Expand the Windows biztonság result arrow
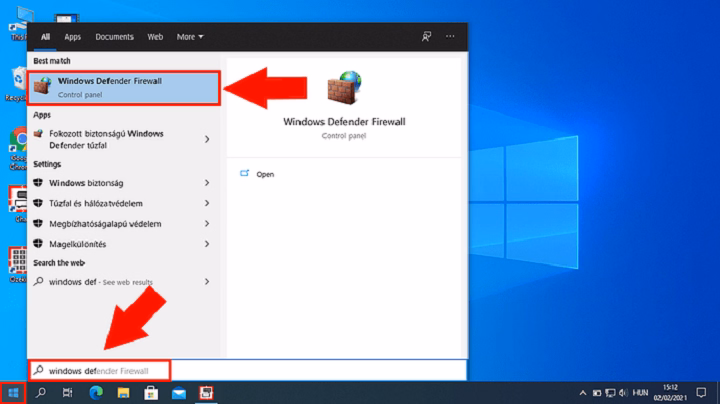720x404 pixels. [207, 183]
